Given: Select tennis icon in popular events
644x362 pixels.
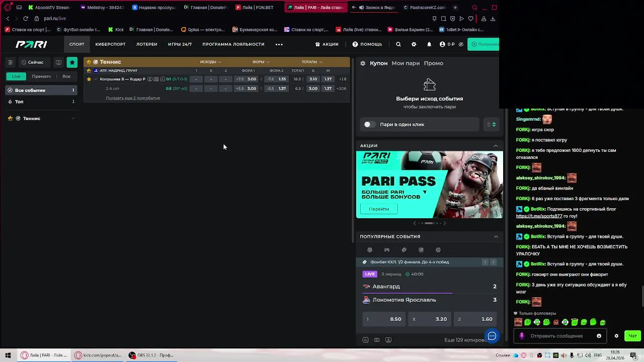Looking at the screenshot, I should click(421, 250).
